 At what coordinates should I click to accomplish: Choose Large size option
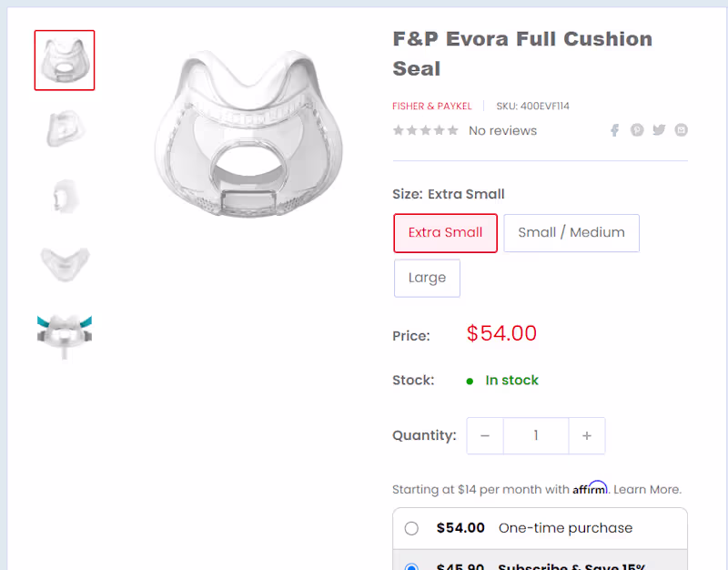427,279
